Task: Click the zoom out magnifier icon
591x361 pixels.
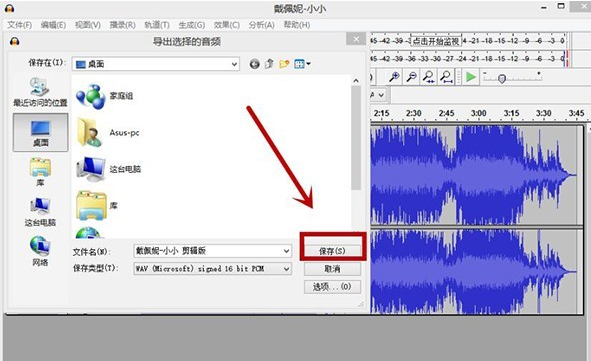Action: point(411,77)
